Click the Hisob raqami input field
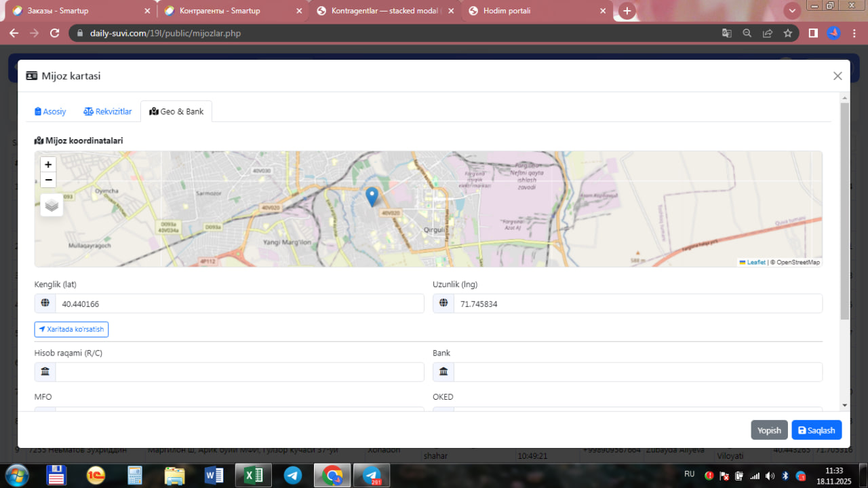Viewport: 868px width, 488px height. [239, 372]
